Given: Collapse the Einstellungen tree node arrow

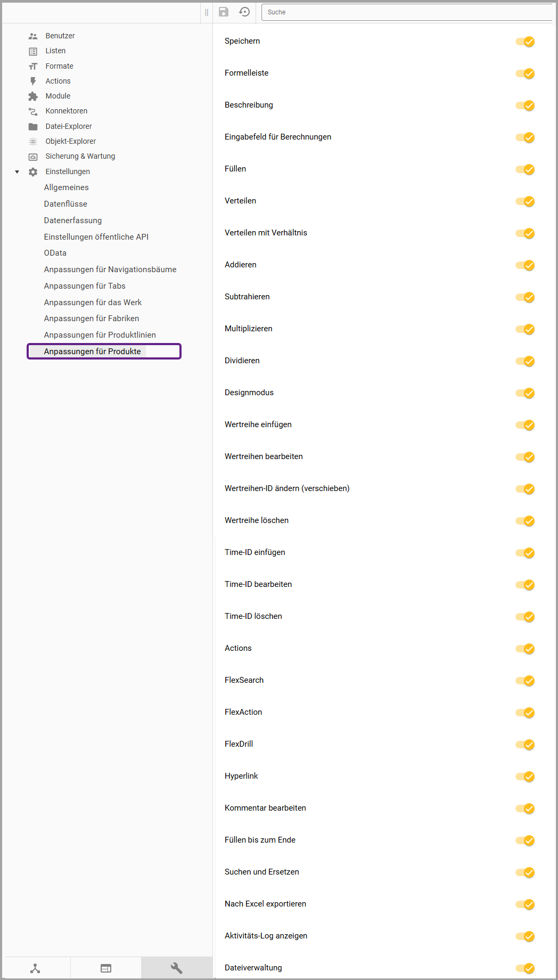Looking at the screenshot, I should (x=17, y=171).
